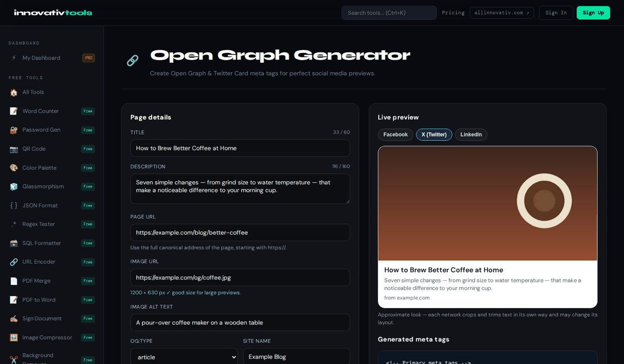Click the Color Palette icon
Screen dimensions: 624x364
pyautogui.click(x=14, y=168)
